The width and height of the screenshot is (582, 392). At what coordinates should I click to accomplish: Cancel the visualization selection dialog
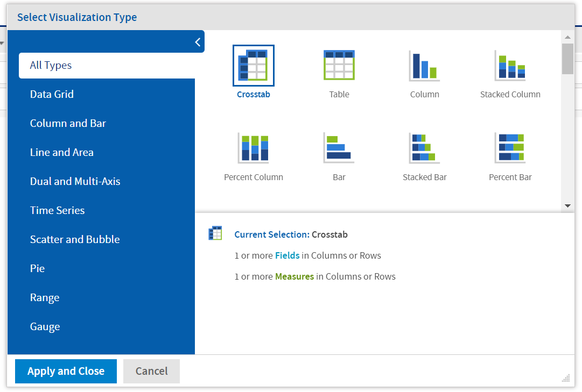point(151,371)
